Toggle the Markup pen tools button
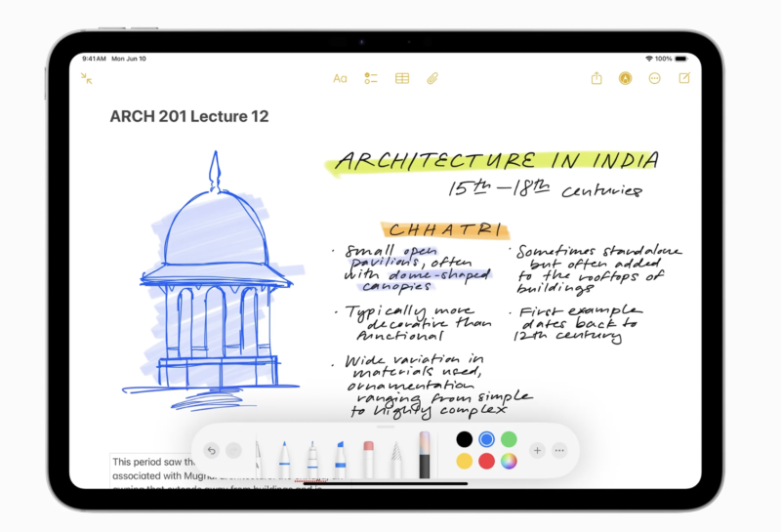Image resolution: width=781 pixels, height=532 pixels. pyautogui.click(x=625, y=78)
